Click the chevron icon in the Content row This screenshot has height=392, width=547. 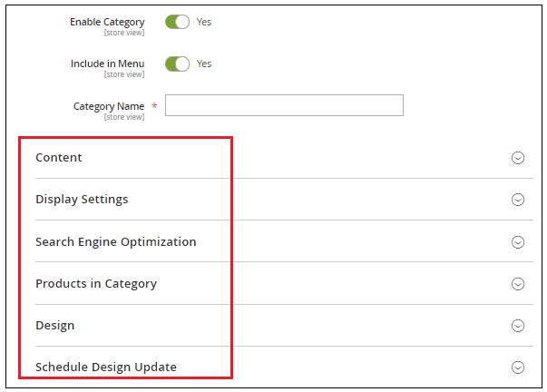(518, 158)
